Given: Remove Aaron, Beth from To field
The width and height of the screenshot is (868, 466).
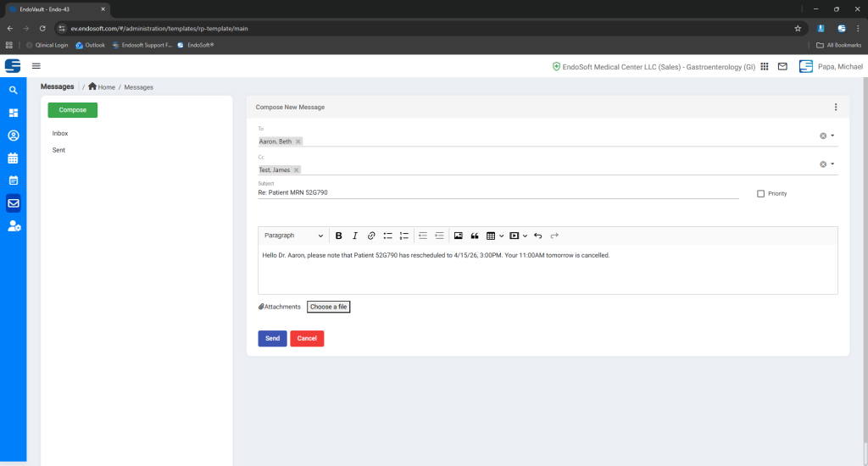Looking at the screenshot, I should (x=298, y=141).
